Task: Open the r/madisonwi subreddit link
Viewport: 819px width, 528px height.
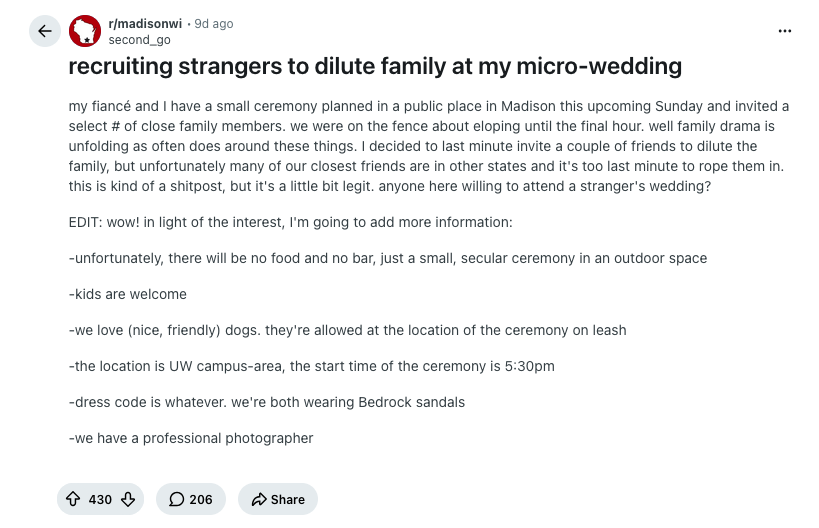Action: tap(145, 24)
